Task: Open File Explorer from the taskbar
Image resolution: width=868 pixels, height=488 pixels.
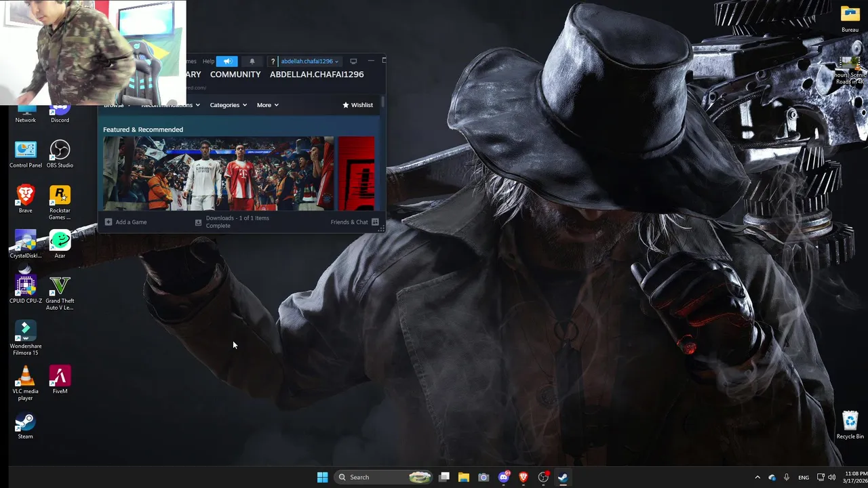Action: click(x=464, y=477)
